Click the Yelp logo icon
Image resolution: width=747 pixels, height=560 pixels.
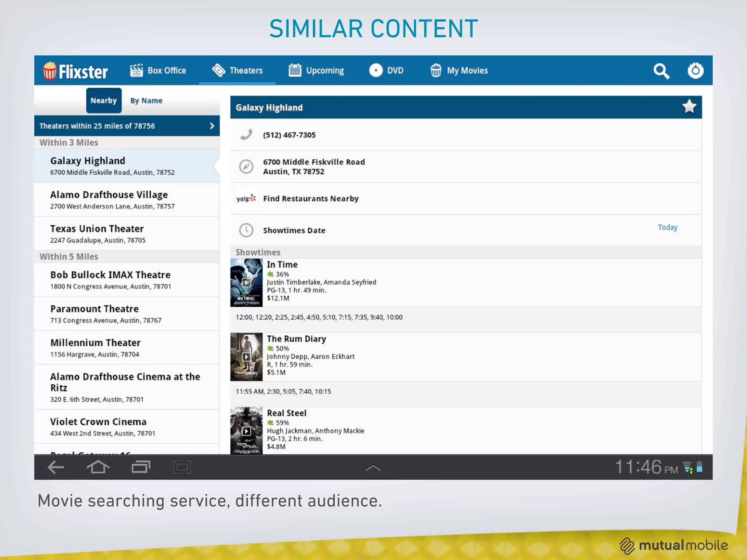pos(246,198)
